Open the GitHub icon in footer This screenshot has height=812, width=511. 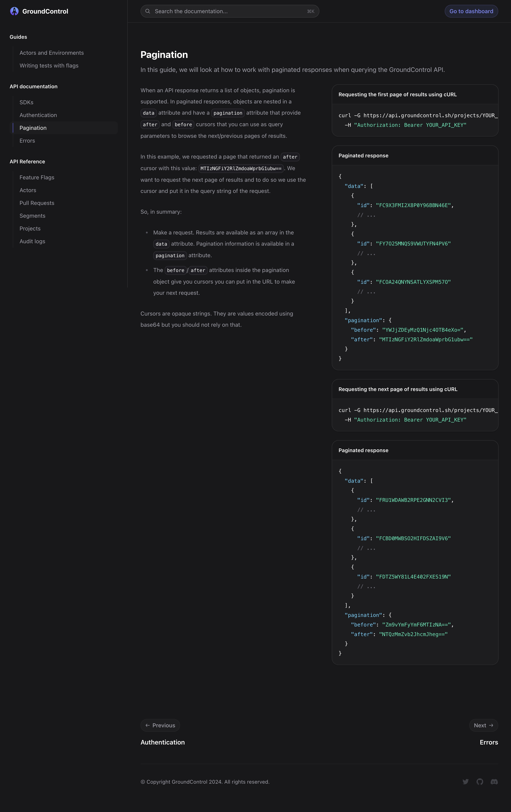pos(480,782)
